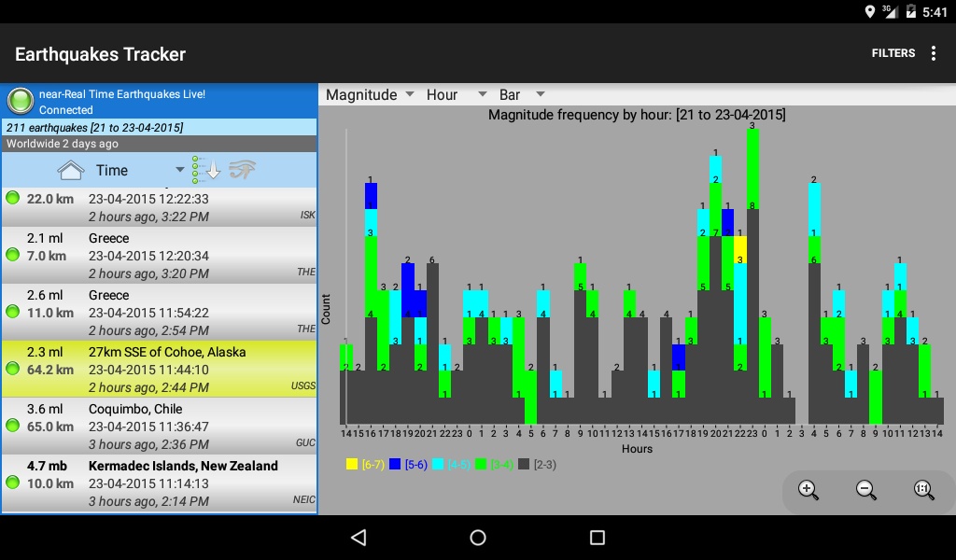This screenshot has height=560, width=956.
Task: Tap the green connection status indicator
Action: coord(21,101)
